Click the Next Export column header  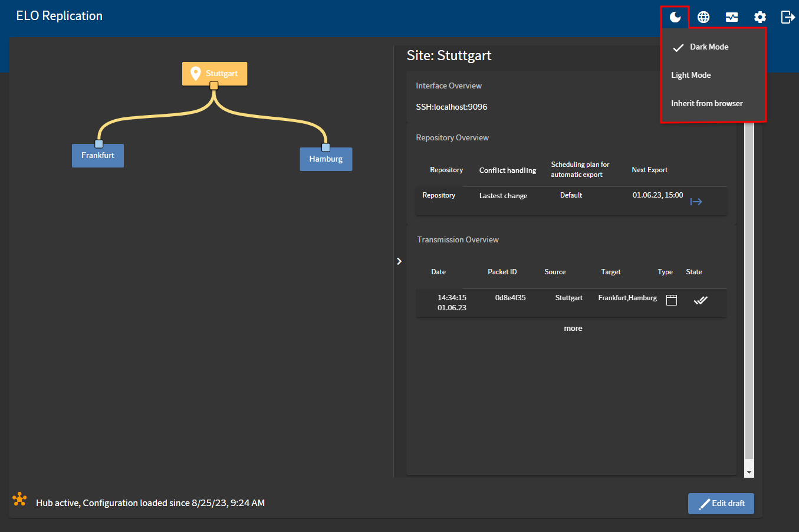pyautogui.click(x=650, y=170)
